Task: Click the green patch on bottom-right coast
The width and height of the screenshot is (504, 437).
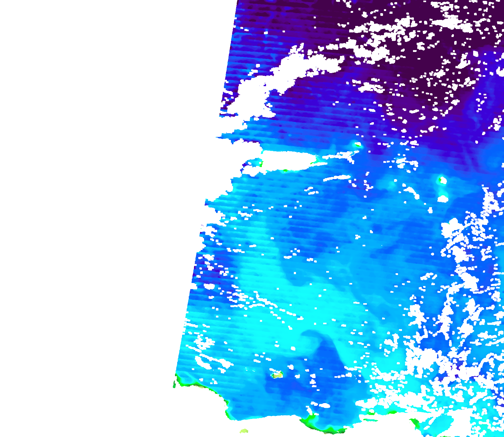Action: (415, 423)
